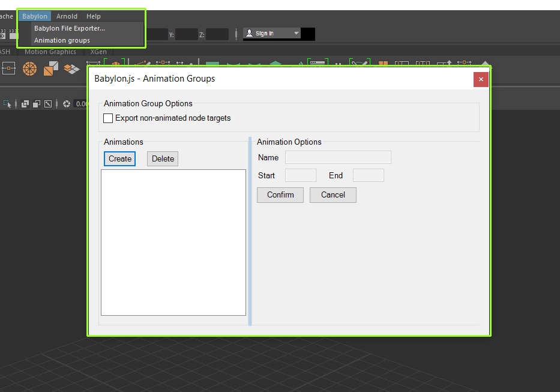The height and width of the screenshot is (392, 560).
Task: Close the Babylon.js Animation Groups dialog
Action: 481,79
